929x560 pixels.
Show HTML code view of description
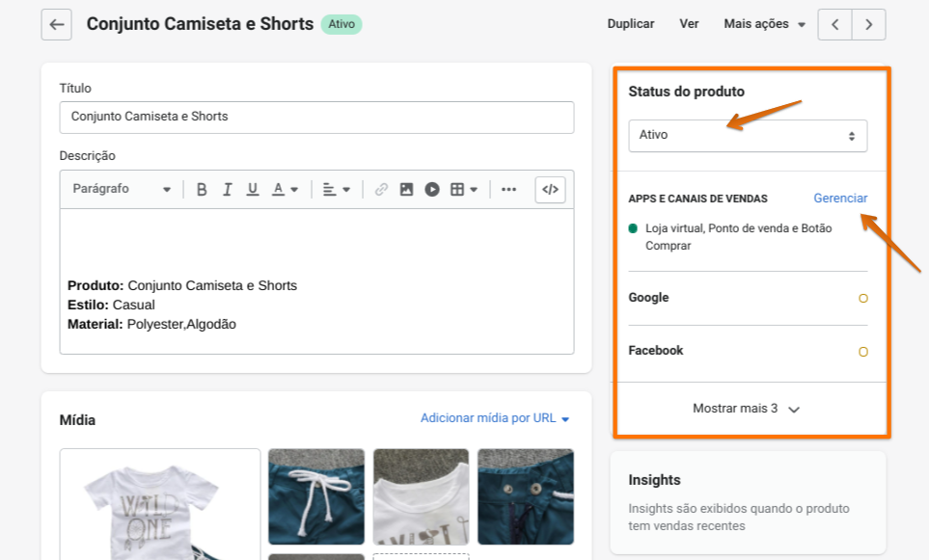[550, 190]
